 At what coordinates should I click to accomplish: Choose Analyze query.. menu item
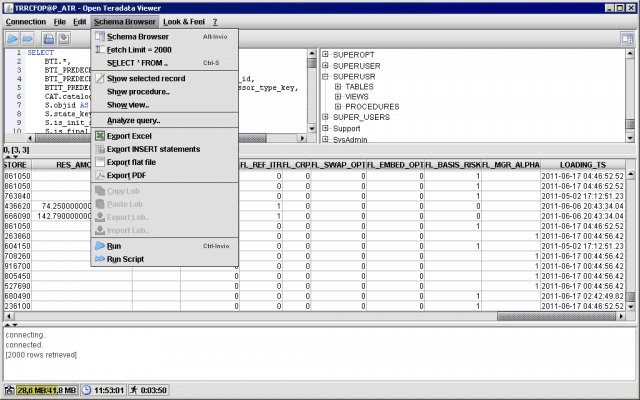164,120
